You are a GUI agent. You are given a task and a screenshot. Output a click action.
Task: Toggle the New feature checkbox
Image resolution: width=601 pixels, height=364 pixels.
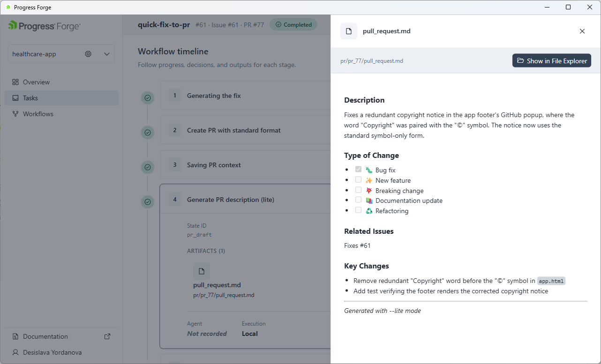coord(359,180)
